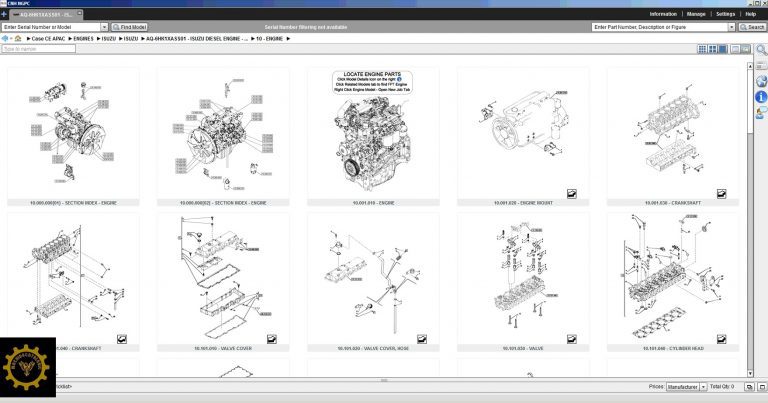Select the image detail layout icon

pos(745,49)
